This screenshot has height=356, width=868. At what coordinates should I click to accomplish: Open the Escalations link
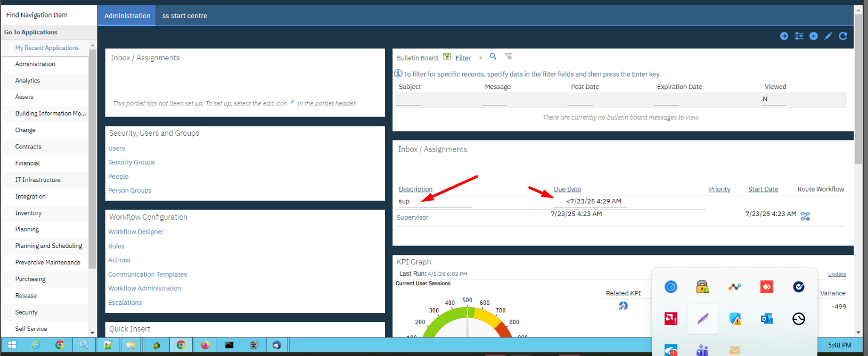(125, 303)
